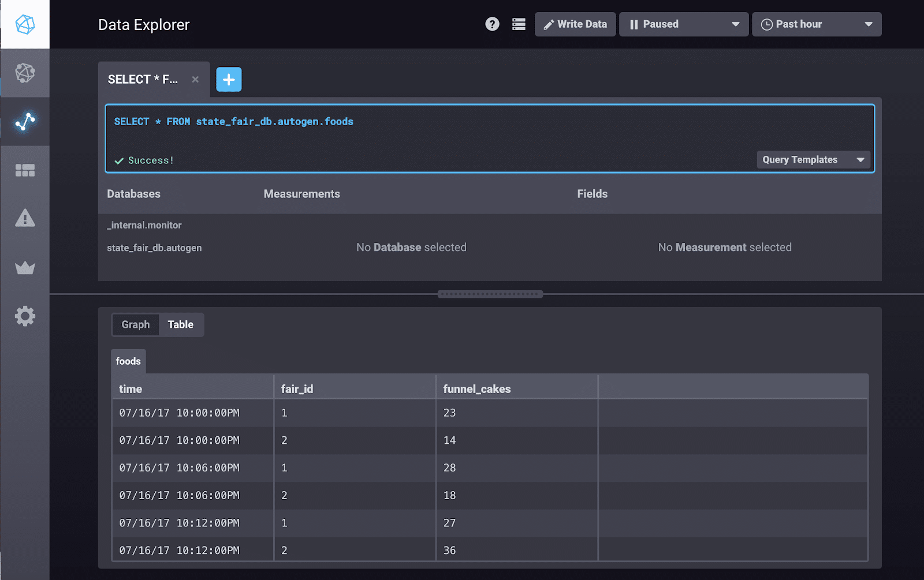
Task: Click the Write Data button
Action: (x=575, y=24)
